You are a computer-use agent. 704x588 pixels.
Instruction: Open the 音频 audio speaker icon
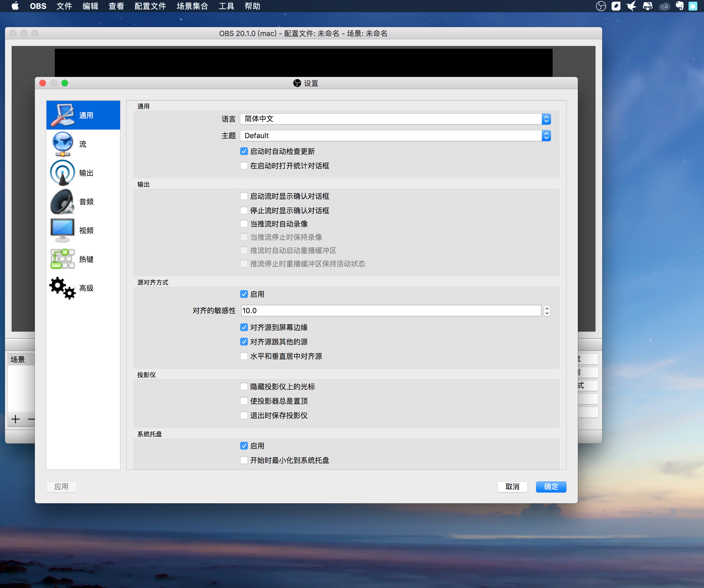[x=63, y=202]
